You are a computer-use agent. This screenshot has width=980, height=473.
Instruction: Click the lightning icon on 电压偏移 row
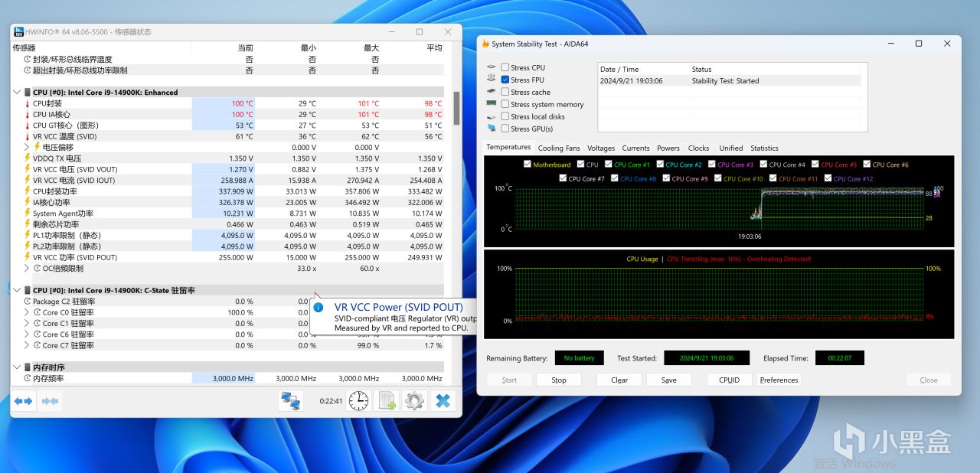36,147
